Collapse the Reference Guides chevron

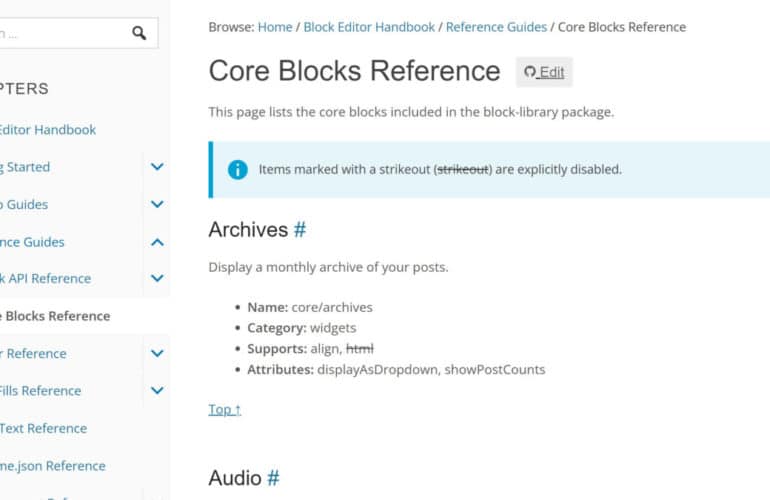pyautogui.click(x=157, y=242)
